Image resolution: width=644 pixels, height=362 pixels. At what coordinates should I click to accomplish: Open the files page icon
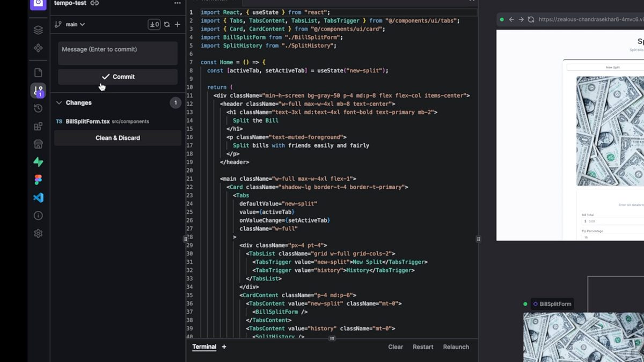pos(38,72)
